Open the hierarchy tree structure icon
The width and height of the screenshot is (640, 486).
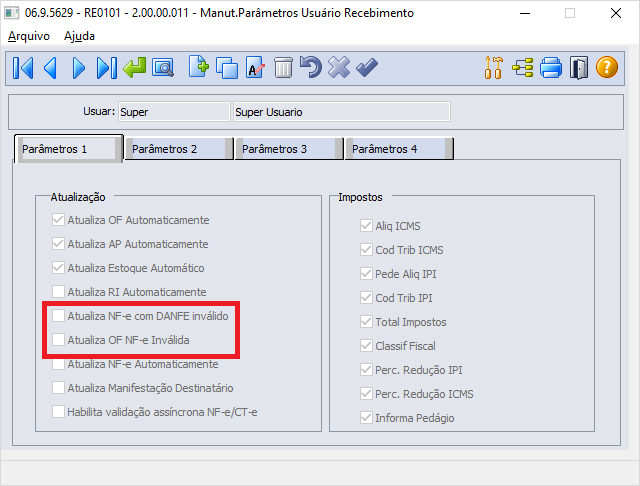(x=523, y=68)
